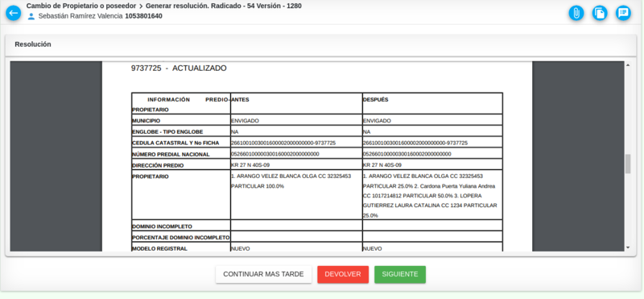Click predial number value in ANTES column
The image size is (644, 299).
(x=275, y=154)
